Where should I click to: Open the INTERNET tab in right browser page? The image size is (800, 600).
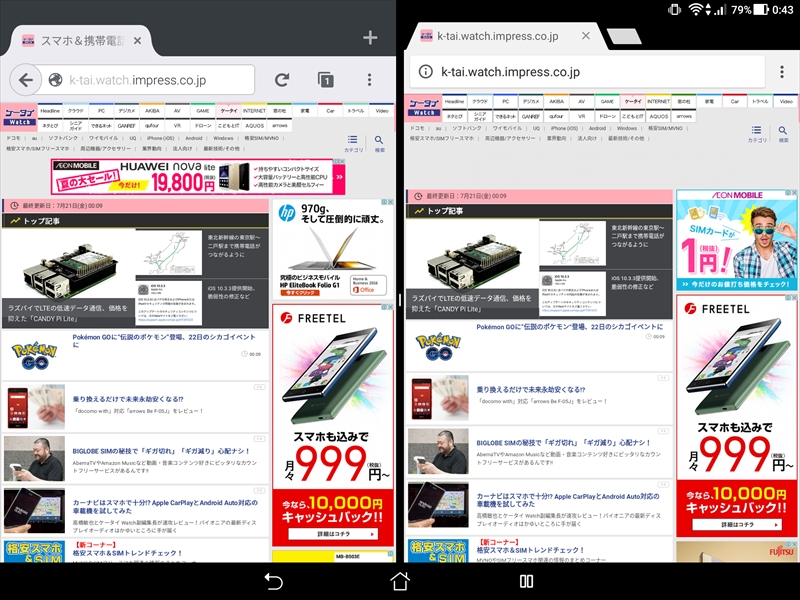click(658, 102)
